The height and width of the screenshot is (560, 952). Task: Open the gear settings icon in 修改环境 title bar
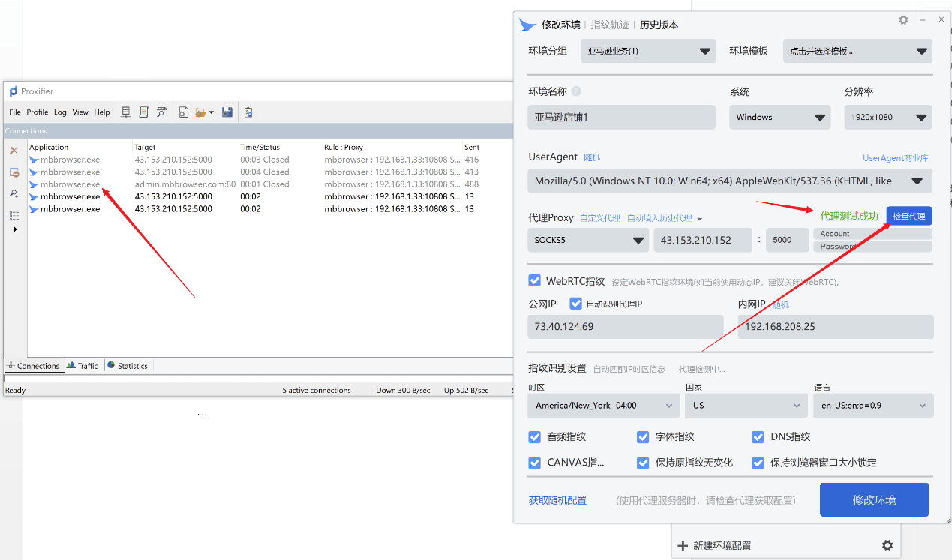[x=903, y=20]
